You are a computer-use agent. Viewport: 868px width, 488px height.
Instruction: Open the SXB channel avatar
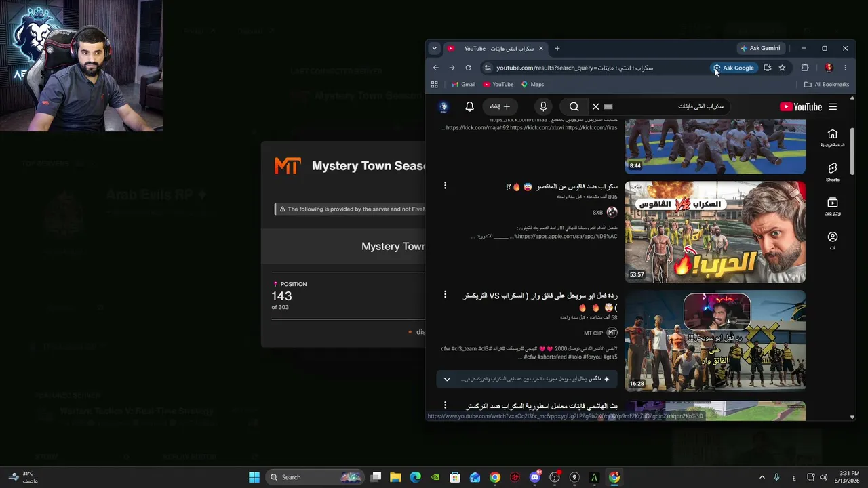[612, 212]
